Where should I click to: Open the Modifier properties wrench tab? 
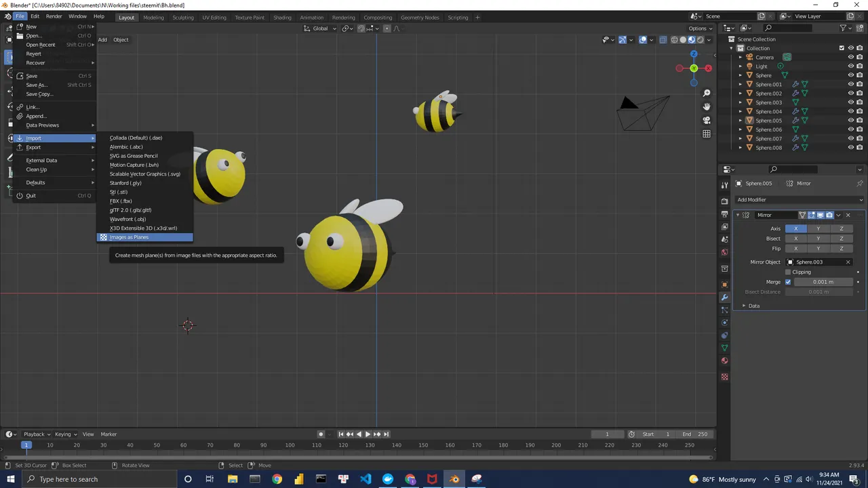(x=725, y=298)
